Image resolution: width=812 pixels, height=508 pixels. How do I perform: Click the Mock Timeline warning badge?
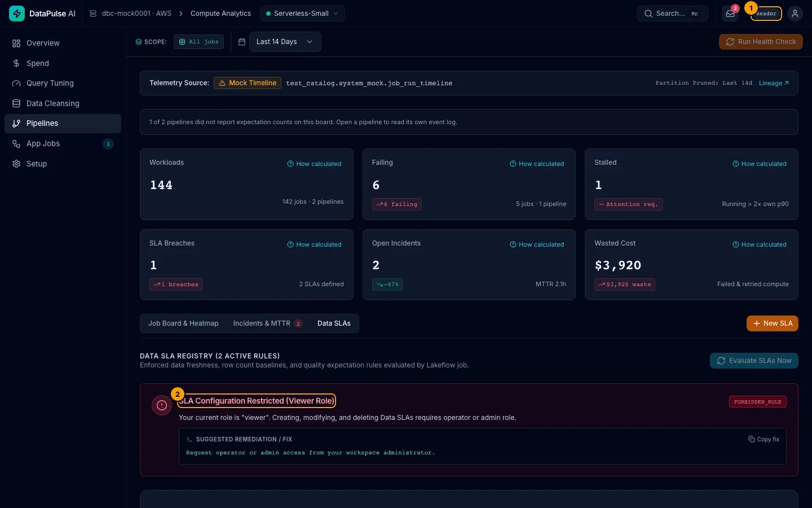coord(248,83)
